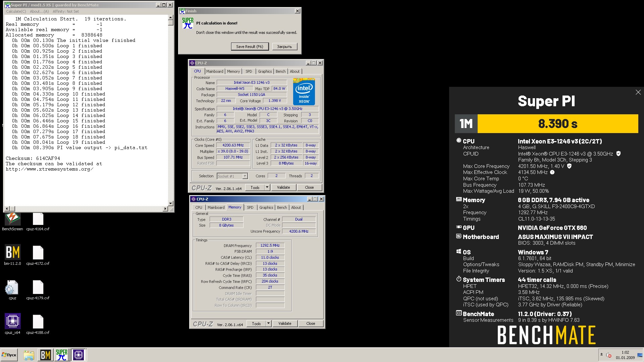The width and height of the screenshot is (644, 362).
Task: Open cpuz-4188.cvf file on desktop
Action: coord(38,324)
